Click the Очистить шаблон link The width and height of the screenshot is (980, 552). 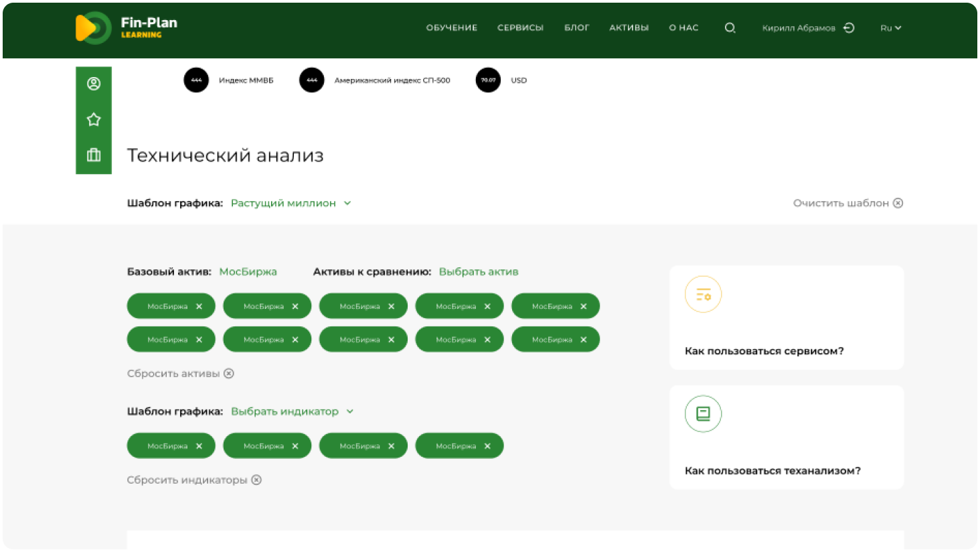[x=841, y=203]
